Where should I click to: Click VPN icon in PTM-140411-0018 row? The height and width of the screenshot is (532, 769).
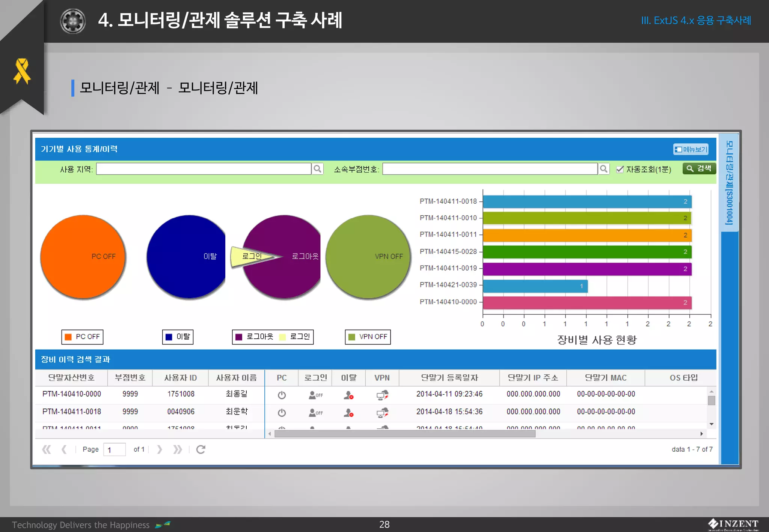(x=382, y=413)
